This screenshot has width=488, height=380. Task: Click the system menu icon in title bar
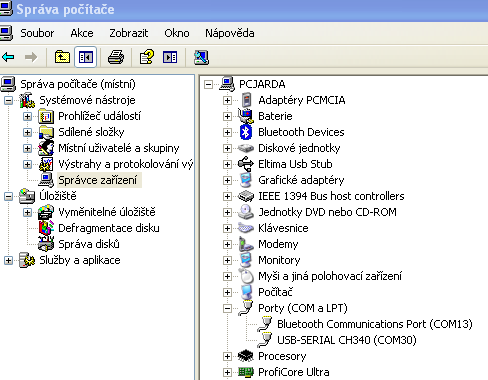[x=6, y=9]
